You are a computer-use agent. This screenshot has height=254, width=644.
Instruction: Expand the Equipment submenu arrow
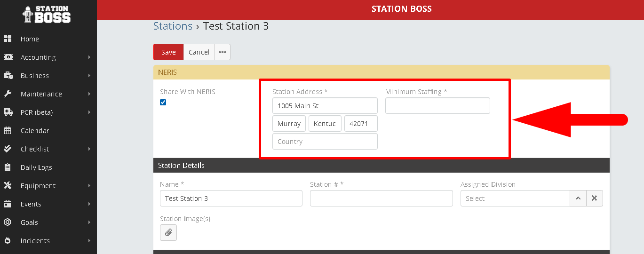89,186
